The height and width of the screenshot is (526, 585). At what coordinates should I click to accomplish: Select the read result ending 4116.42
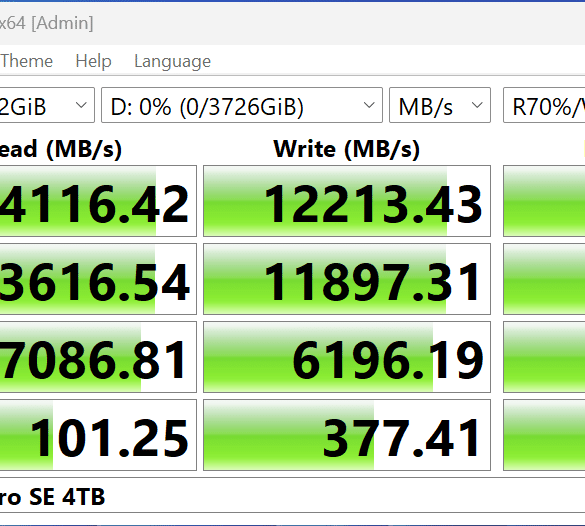click(x=98, y=201)
